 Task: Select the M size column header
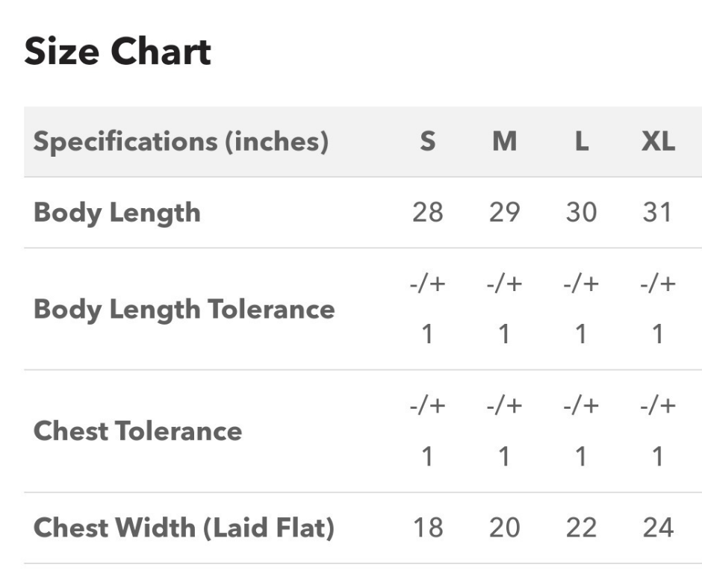[x=504, y=142]
